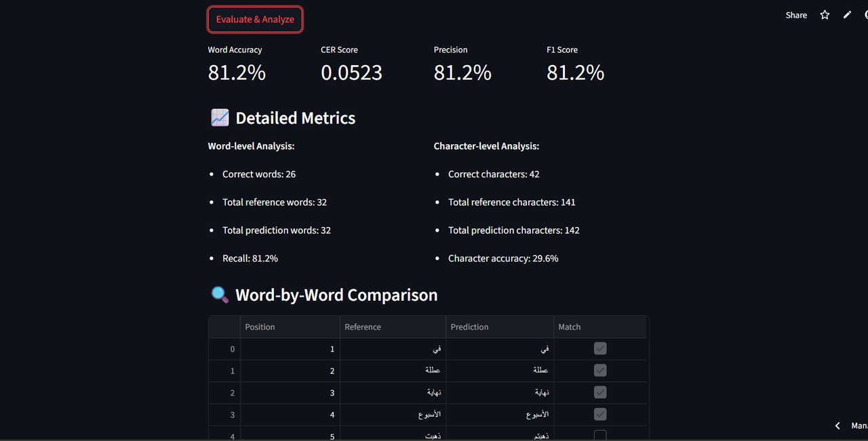The image size is (868, 441).
Task: Click the Word-level Analysis subheading
Action: (251, 146)
